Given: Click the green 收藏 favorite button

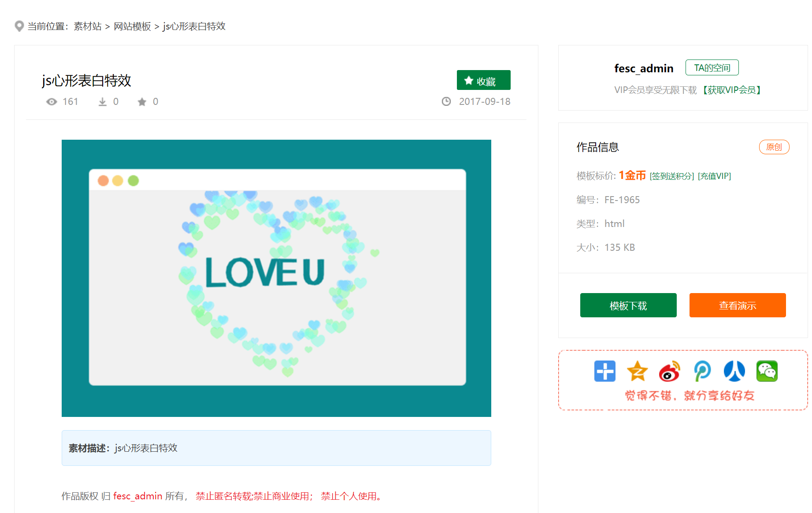Looking at the screenshot, I should pyautogui.click(x=483, y=80).
